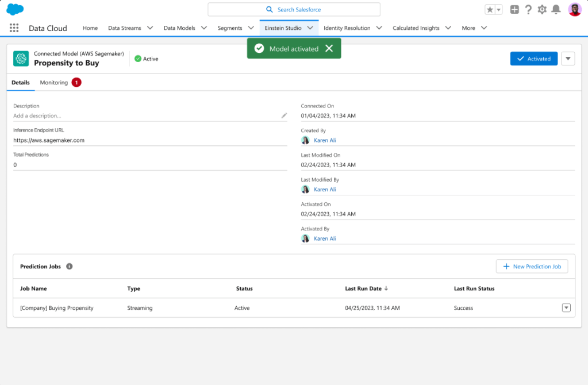
Task: Open the user profile avatar
Action: 574,9
